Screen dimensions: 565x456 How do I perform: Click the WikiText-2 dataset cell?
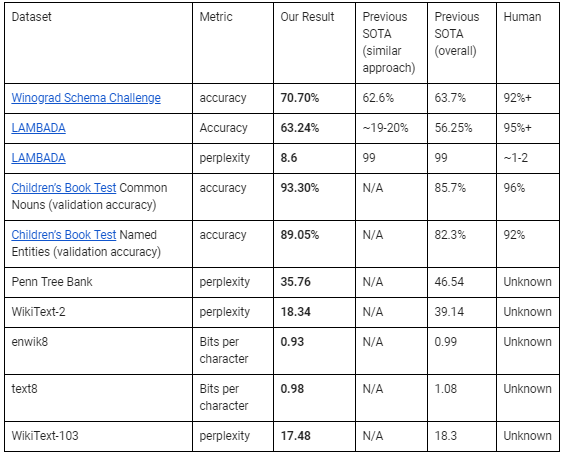point(98,312)
